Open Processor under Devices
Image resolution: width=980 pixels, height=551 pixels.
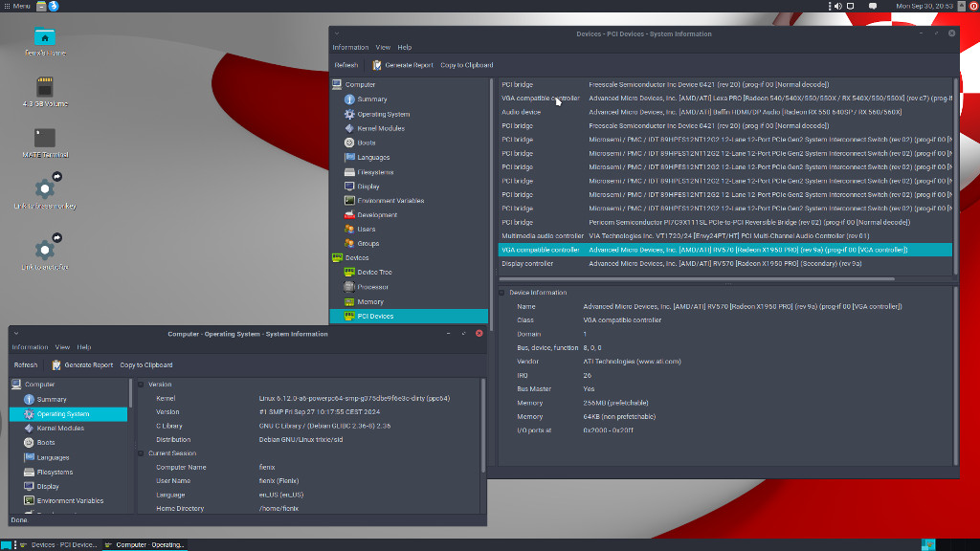pos(372,287)
